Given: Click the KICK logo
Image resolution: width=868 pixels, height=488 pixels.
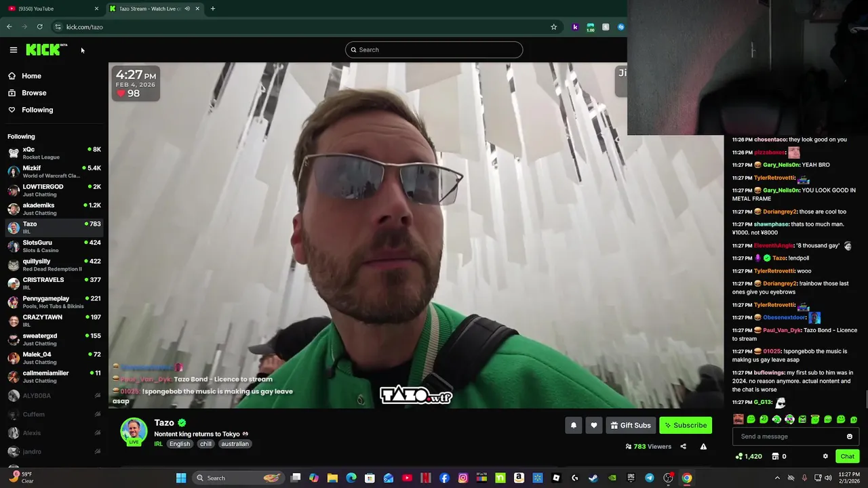Looking at the screenshot, I should point(46,49).
